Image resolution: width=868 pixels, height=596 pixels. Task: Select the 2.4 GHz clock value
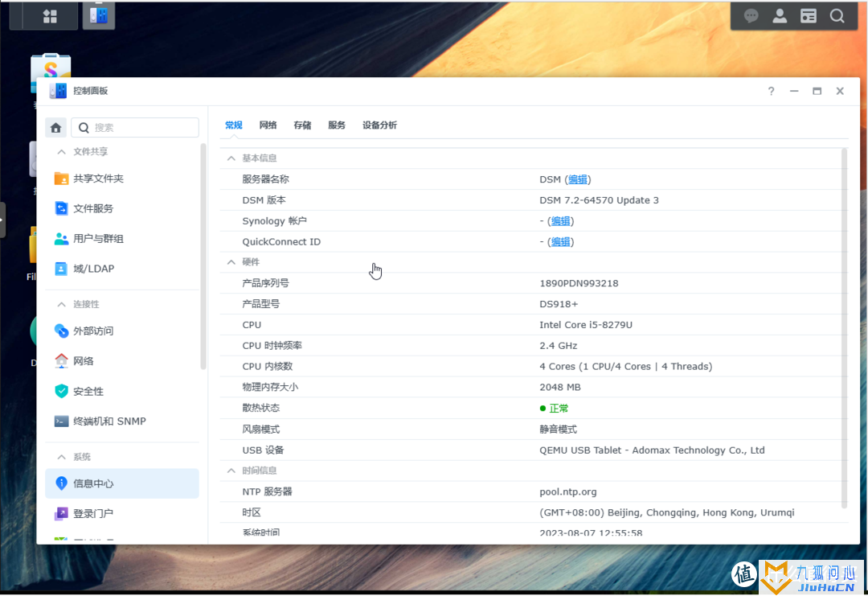pyautogui.click(x=559, y=346)
